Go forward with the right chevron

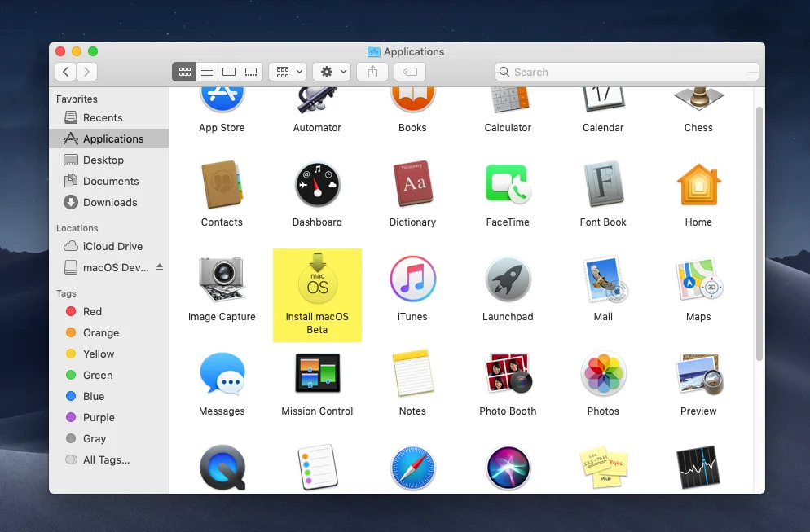pos(86,72)
